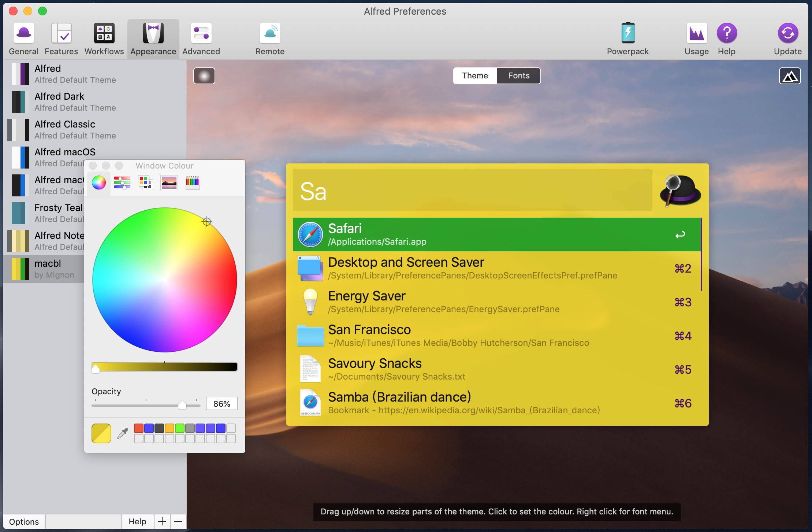Click the wallpaper mountain icon button

tap(790, 76)
